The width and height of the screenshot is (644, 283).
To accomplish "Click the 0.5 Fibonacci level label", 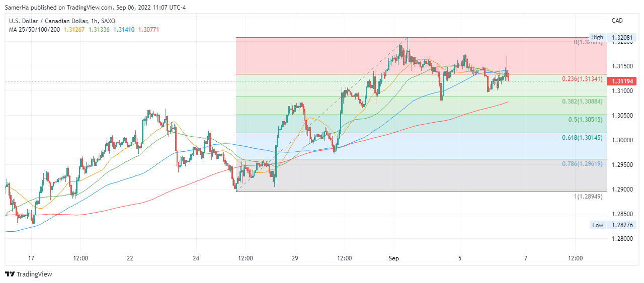I will (x=585, y=120).
